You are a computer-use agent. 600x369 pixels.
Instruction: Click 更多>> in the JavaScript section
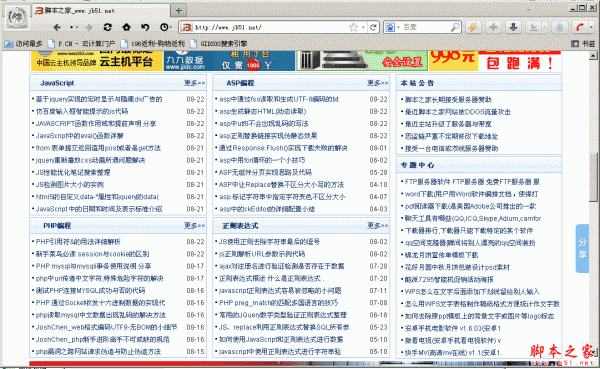tap(194, 83)
